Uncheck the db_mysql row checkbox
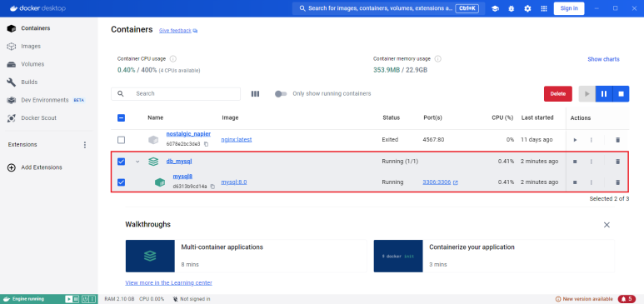This screenshot has height=304, width=644. click(x=121, y=162)
